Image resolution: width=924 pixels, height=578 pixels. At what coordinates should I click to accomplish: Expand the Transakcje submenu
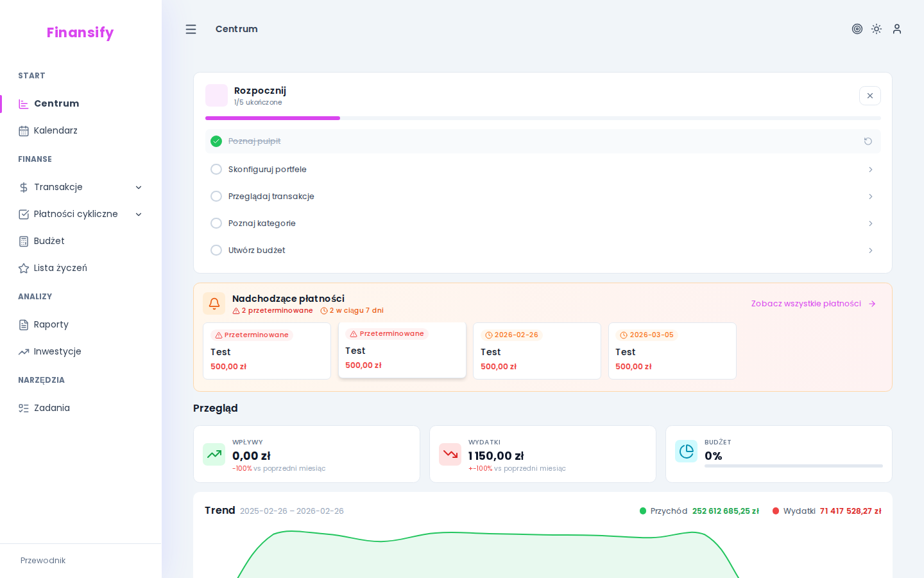[139, 188]
